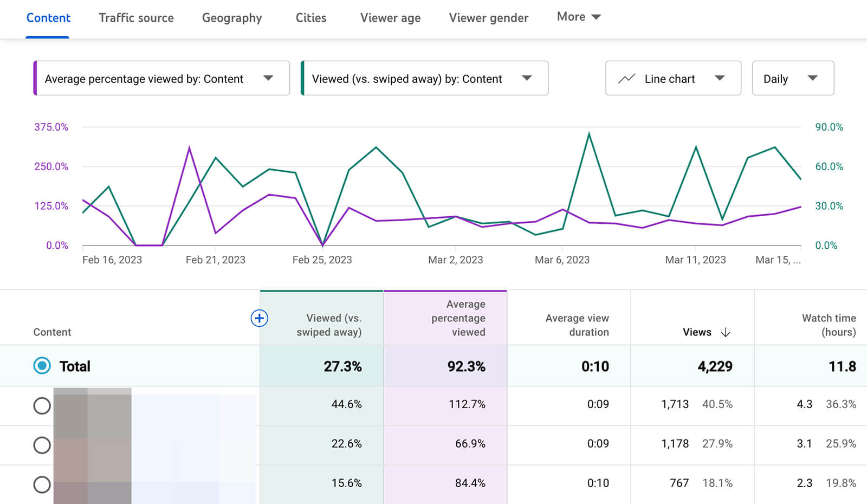Viewport: 867px width, 504px height.
Task: Select the second video's radio button
Action: point(42,445)
